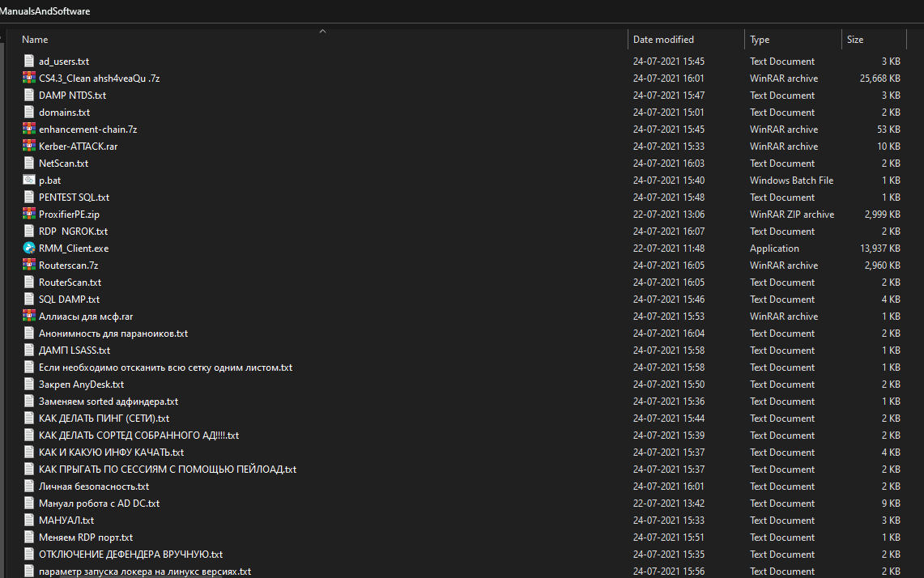Select the NetScan.txt file name

click(x=64, y=164)
